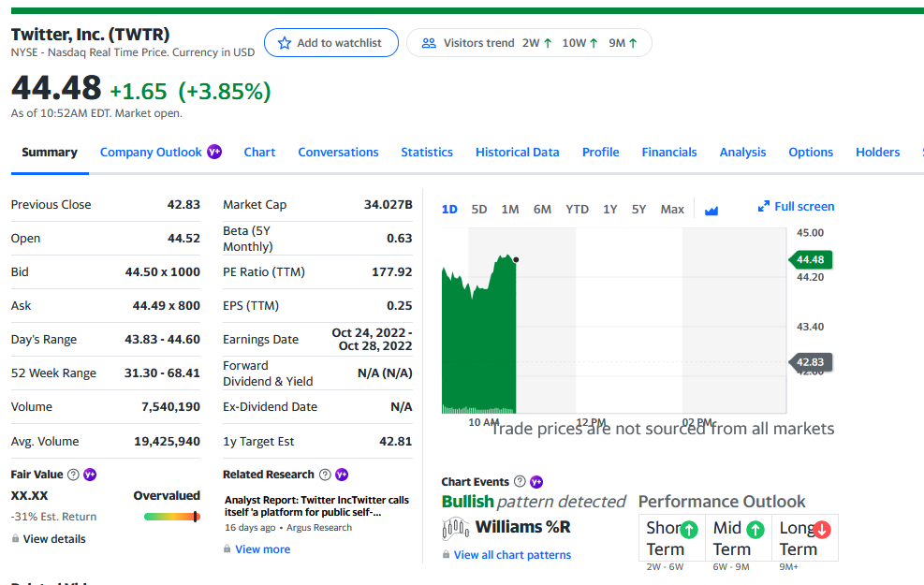Switch chart range to 5Y
This screenshot has width=924, height=585.
click(638, 209)
